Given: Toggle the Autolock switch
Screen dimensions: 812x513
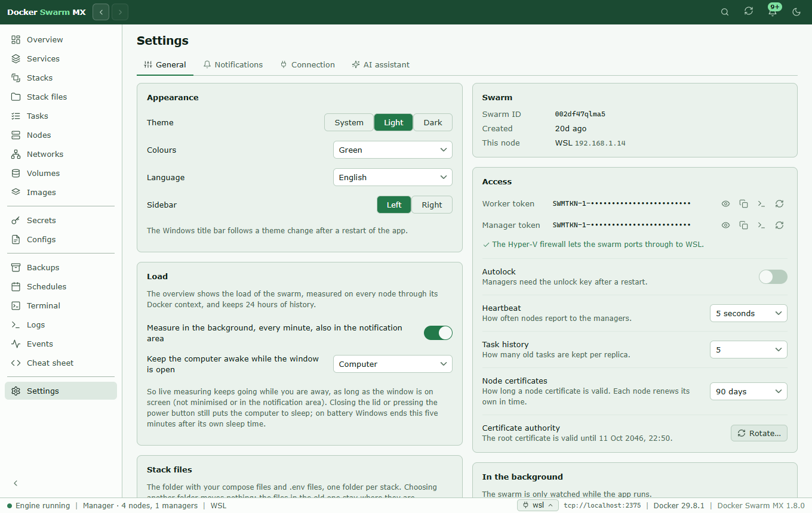Looking at the screenshot, I should 773,277.
